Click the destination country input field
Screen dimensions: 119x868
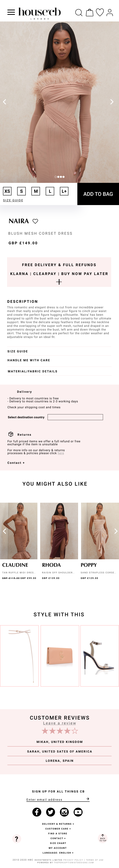(x=75, y=417)
